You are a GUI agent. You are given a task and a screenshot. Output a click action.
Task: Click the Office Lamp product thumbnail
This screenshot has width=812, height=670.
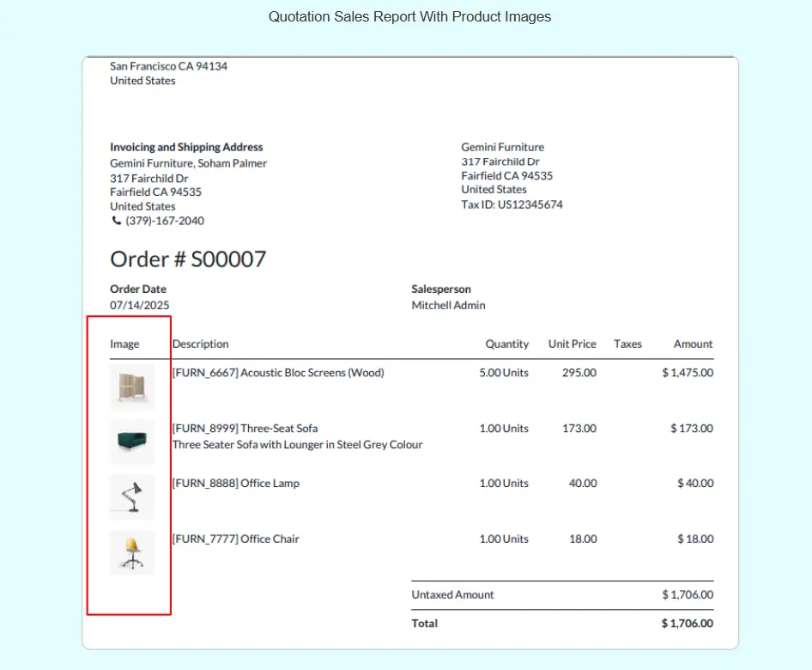pos(132,496)
